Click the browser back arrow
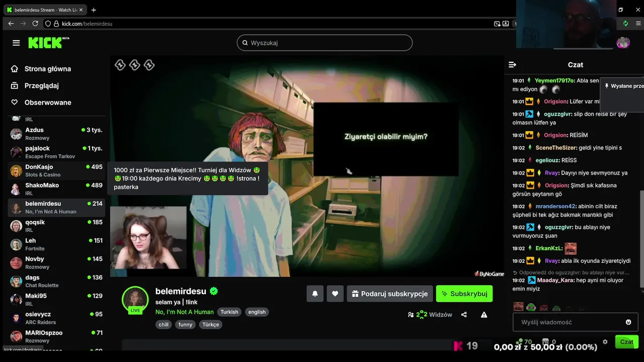Screen dimensions: 644x362 pos(11,24)
